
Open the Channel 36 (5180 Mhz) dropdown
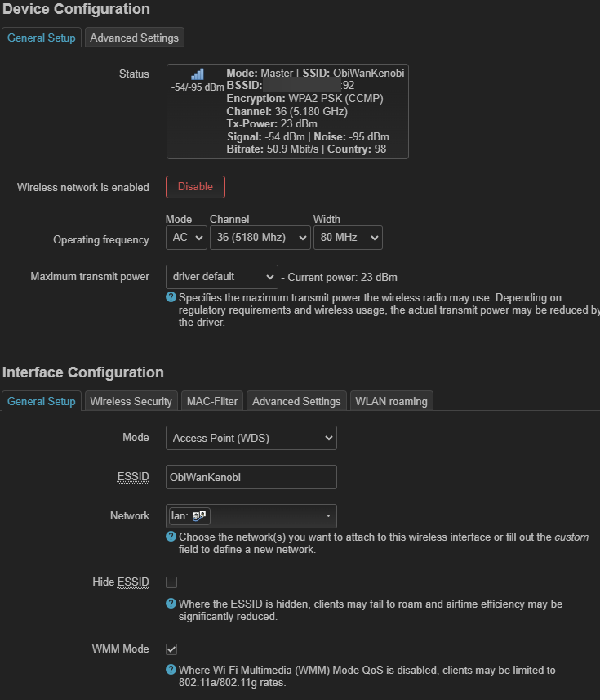(260, 238)
